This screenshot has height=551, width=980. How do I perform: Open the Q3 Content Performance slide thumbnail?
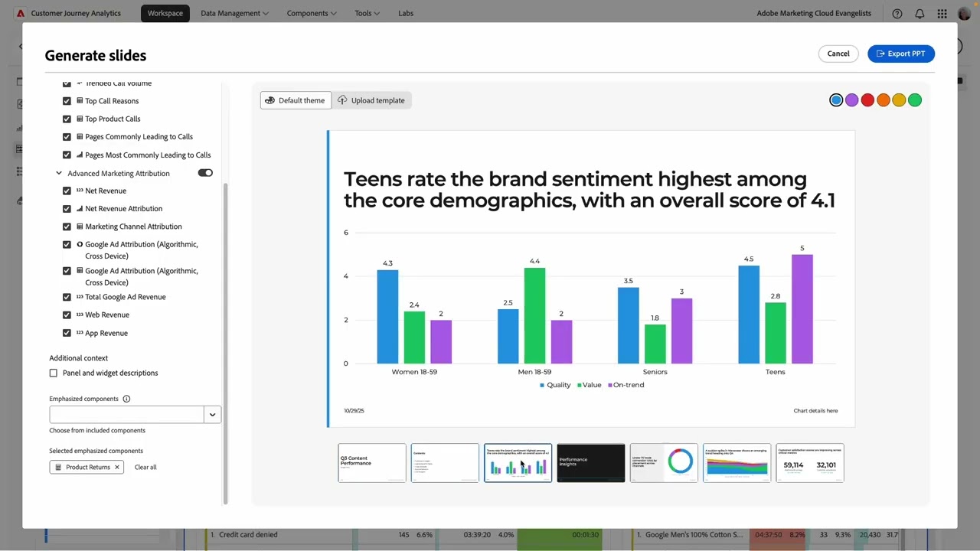pyautogui.click(x=372, y=463)
